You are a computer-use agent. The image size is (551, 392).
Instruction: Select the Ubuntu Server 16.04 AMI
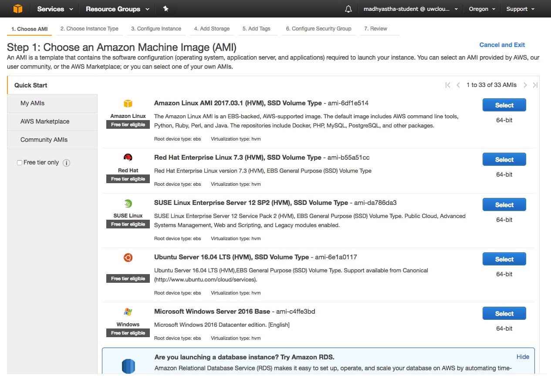point(504,259)
